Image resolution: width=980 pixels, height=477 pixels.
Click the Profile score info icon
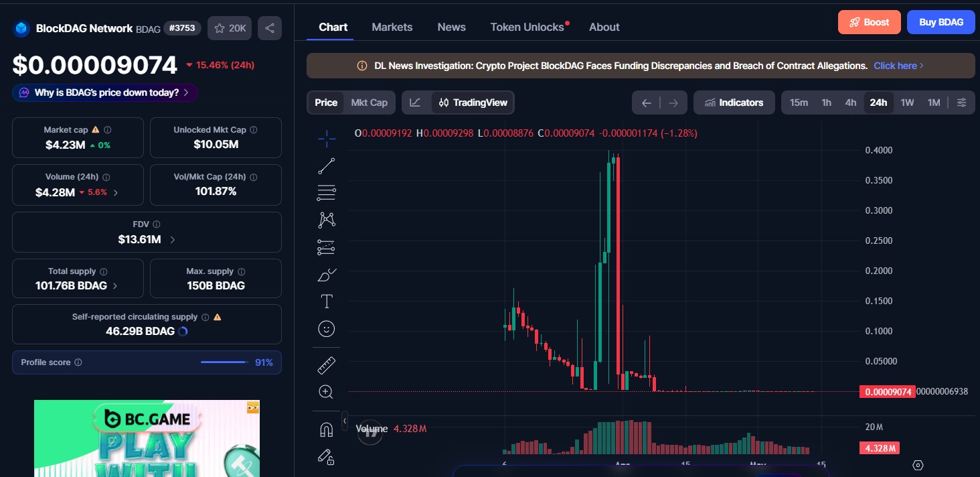78,362
